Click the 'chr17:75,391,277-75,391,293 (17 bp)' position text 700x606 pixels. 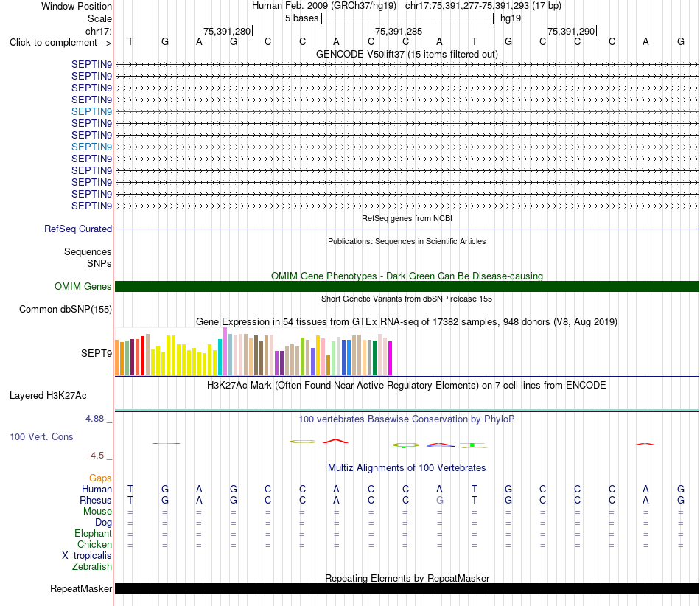(x=483, y=6)
